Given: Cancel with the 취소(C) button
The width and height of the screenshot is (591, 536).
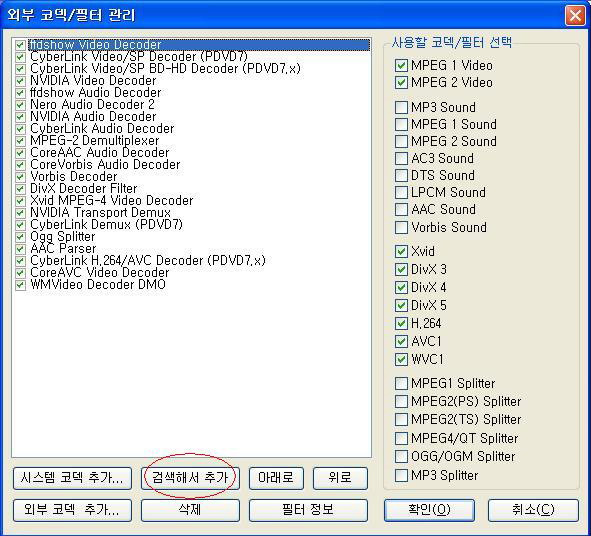Looking at the screenshot, I should tap(533, 510).
